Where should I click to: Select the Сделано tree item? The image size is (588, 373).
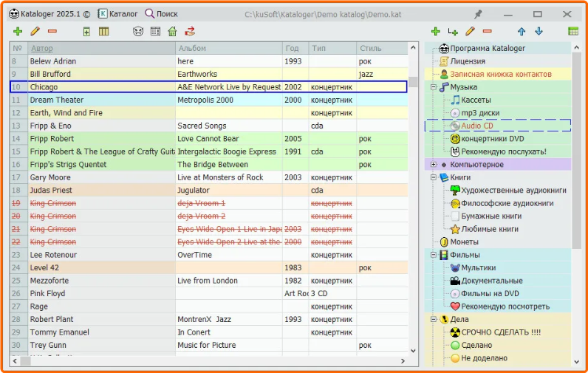pos(476,345)
